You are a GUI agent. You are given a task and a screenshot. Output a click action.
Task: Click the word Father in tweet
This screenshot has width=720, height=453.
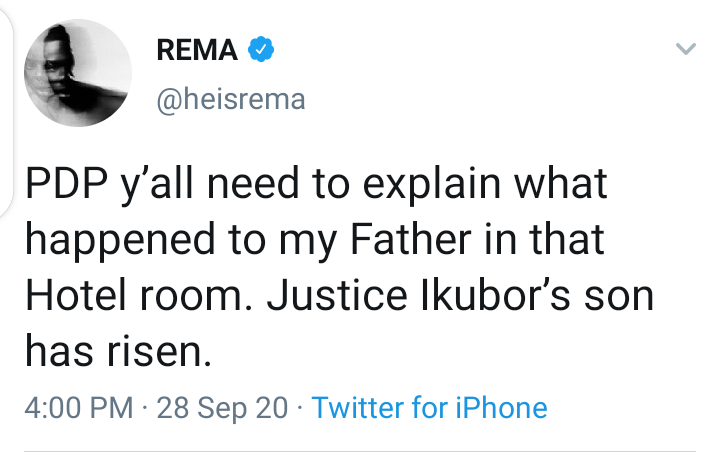click(x=411, y=239)
